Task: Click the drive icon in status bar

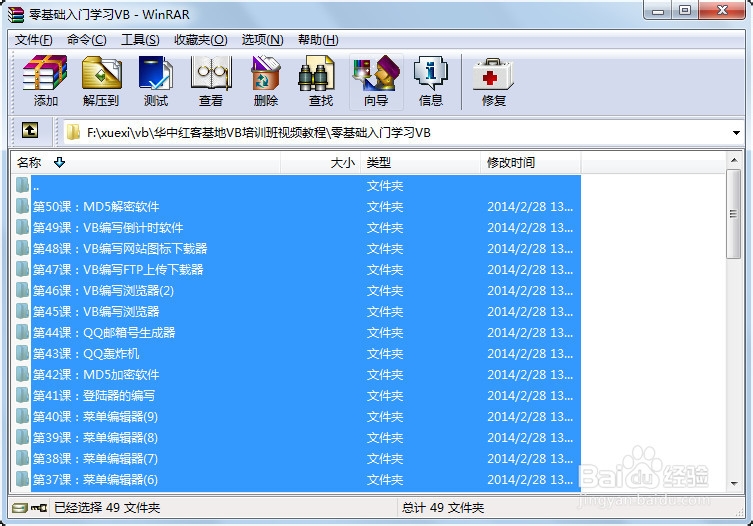Action: pyautogui.click(x=19, y=508)
